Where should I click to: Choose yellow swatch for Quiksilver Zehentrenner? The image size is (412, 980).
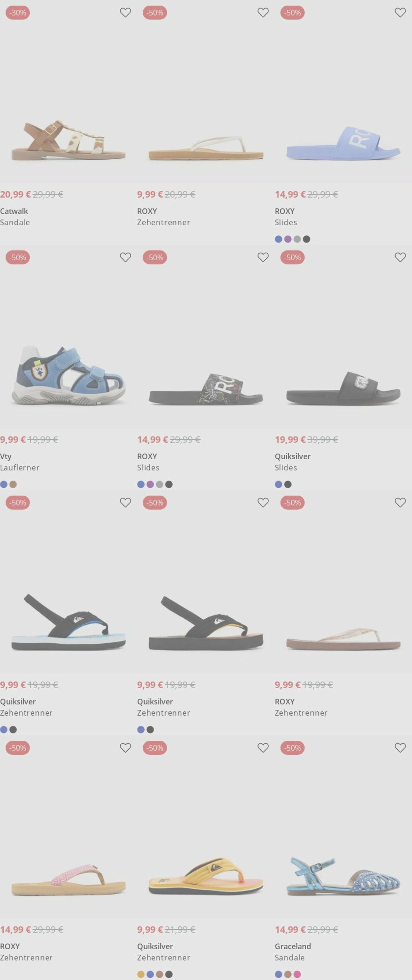pos(141,974)
